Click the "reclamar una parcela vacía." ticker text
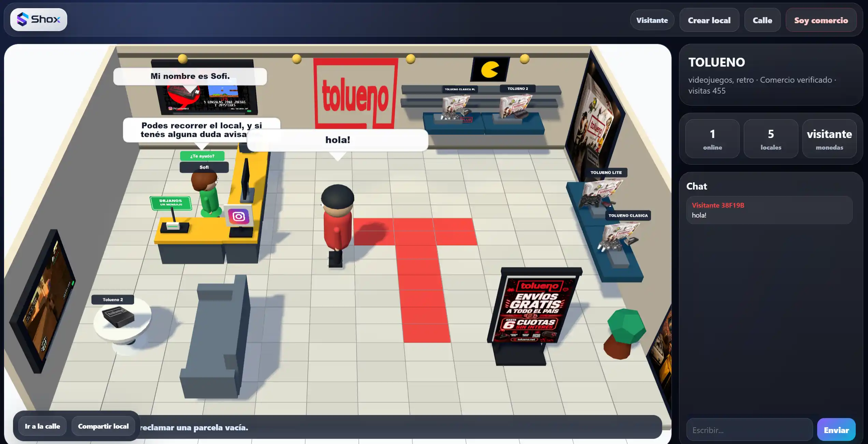Image resolution: width=868 pixels, height=444 pixels. click(194, 428)
